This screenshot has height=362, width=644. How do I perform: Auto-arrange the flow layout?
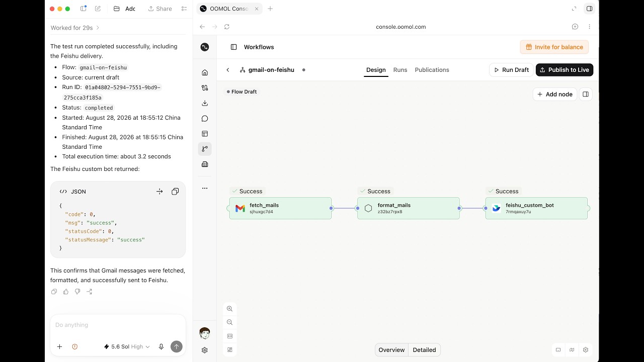pos(229,349)
